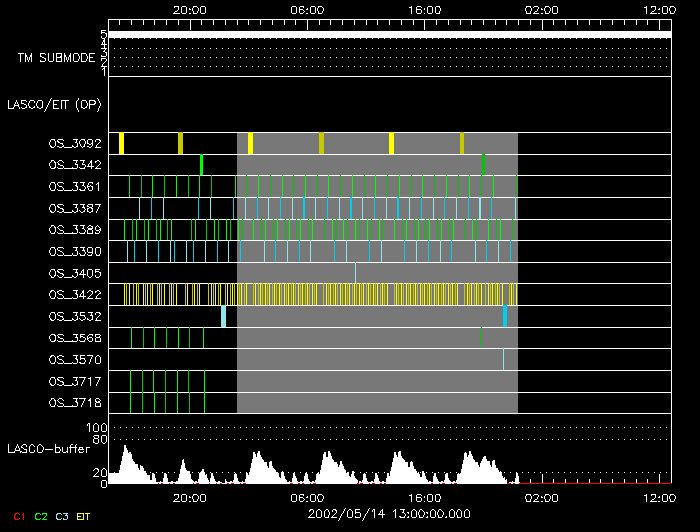The width and height of the screenshot is (700, 532).
Task: Select the OS_3387 row label
Action: (x=75, y=208)
